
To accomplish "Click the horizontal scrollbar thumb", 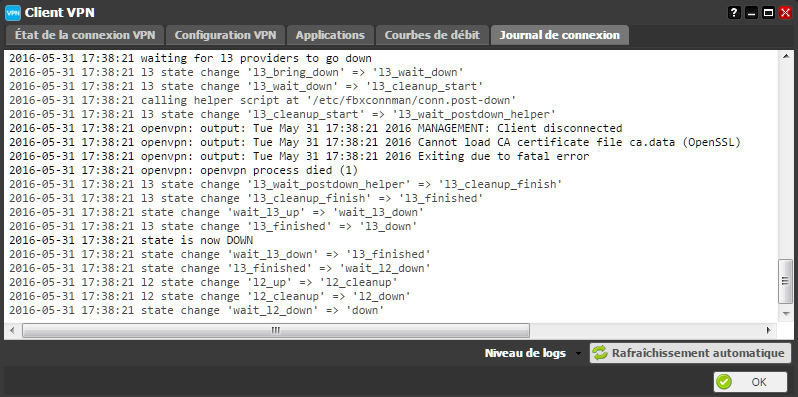I will pyautogui.click(x=276, y=331).
